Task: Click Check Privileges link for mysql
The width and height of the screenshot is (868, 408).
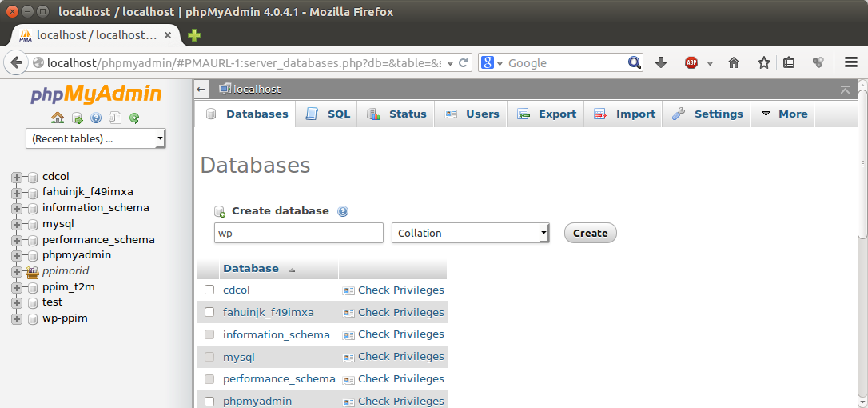Action: pos(400,356)
